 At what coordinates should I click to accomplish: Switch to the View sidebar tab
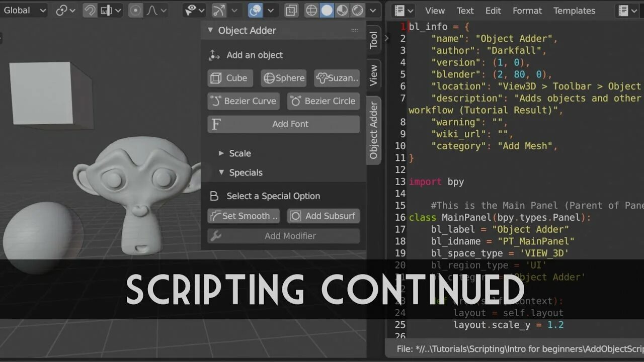pos(373,75)
